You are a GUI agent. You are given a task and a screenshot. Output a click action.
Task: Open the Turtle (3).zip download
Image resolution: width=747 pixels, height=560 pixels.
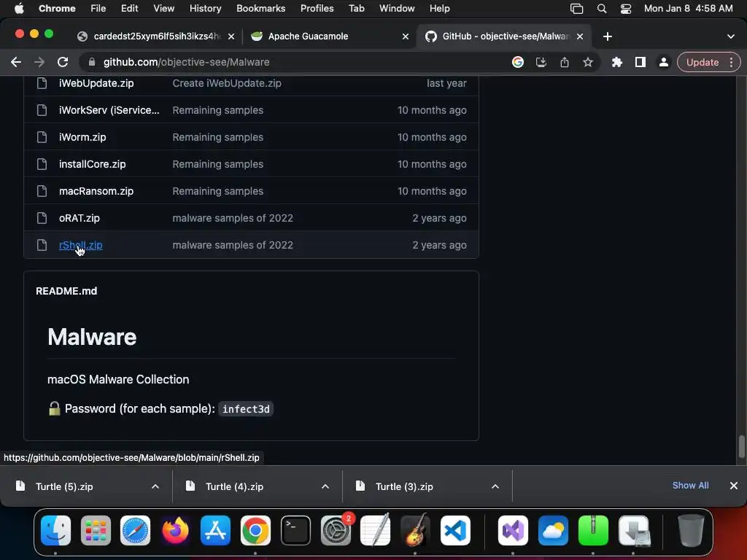click(404, 486)
